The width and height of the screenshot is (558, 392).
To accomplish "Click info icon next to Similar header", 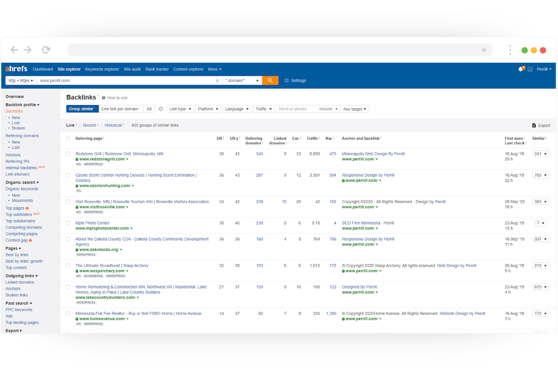I will tap(546, 138).
